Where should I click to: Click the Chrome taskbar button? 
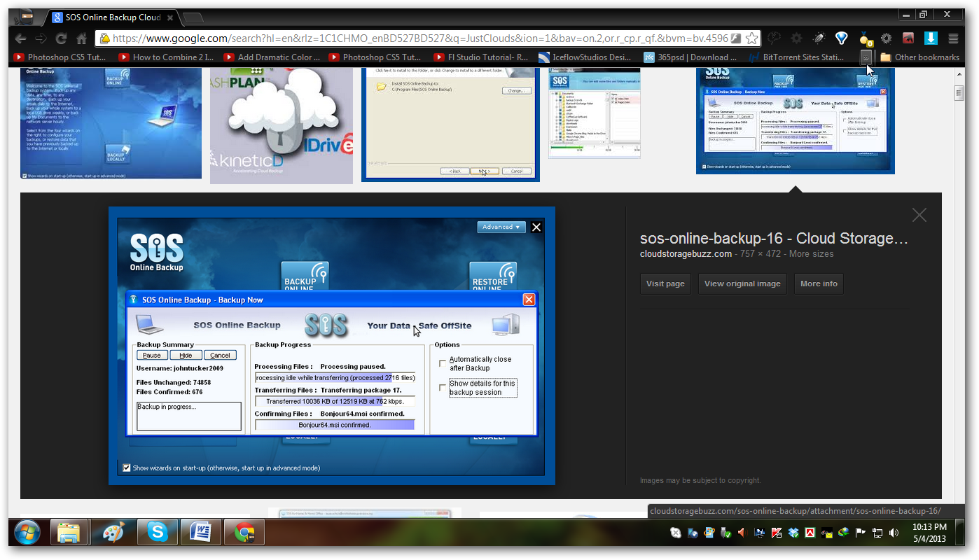(x=244, y=533)
